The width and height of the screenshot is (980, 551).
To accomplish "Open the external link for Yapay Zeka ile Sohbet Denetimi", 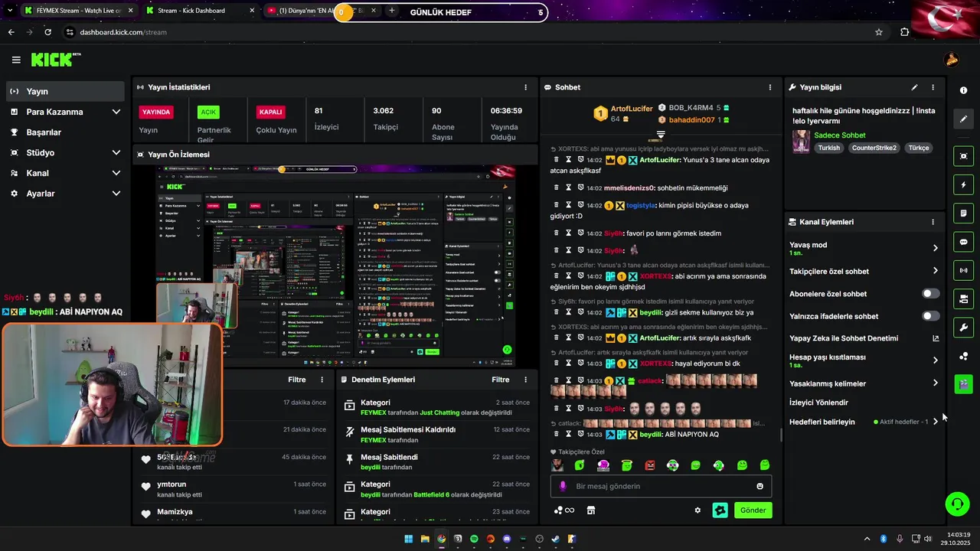I will pyautogui.click(x=936, y=338).
